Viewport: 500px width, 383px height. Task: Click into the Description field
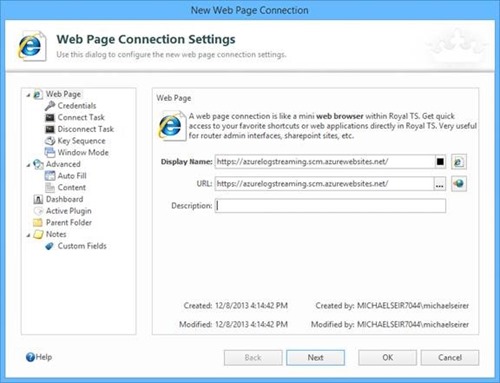coord(330,206)
